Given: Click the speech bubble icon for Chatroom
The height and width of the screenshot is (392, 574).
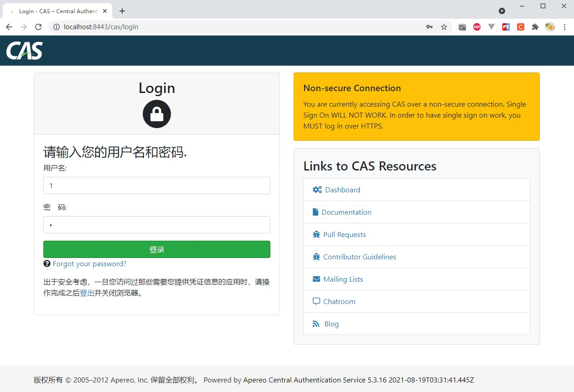Looking at the screenshot, I should pyautogui.click(x=316, y=301).
